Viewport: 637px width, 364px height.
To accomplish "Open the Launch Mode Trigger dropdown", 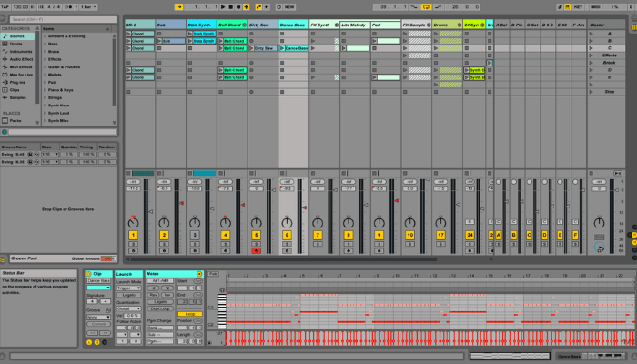I will (x=128, y=288).
